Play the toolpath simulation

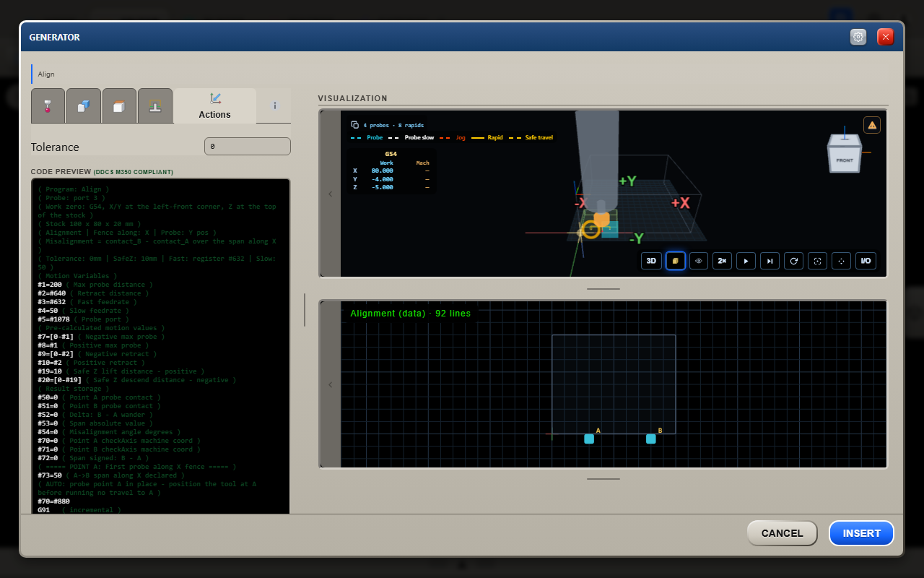tap(746, 261)
